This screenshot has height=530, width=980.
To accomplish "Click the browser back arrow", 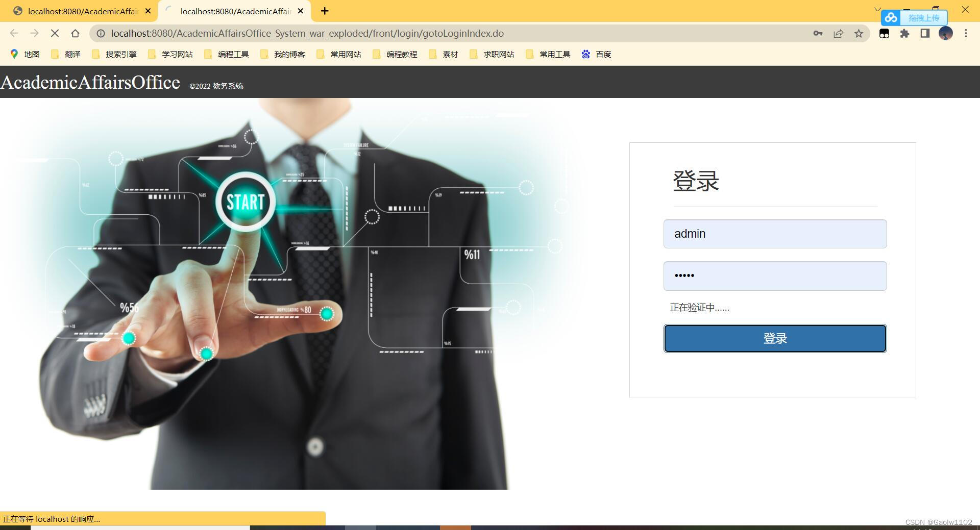I will click(14, 33).
